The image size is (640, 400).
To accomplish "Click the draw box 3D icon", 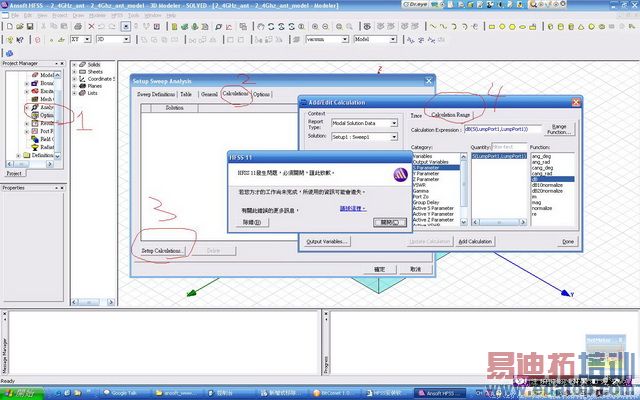I will pyautogui.click(x=550, y=27).
